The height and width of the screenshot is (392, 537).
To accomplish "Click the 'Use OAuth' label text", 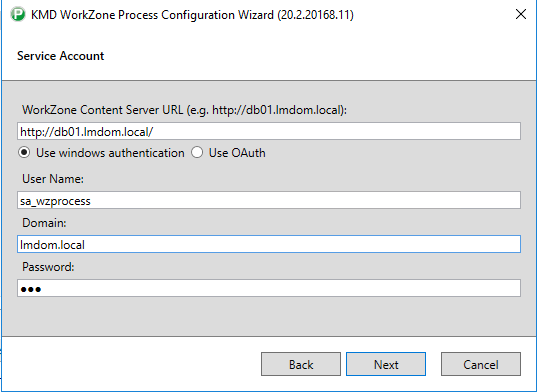I will coord(237,153).
